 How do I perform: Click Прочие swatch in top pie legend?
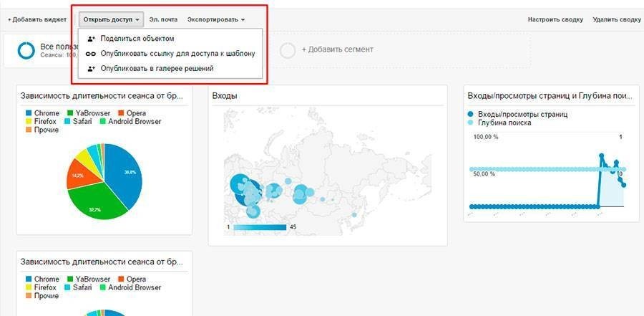point(29,130)
